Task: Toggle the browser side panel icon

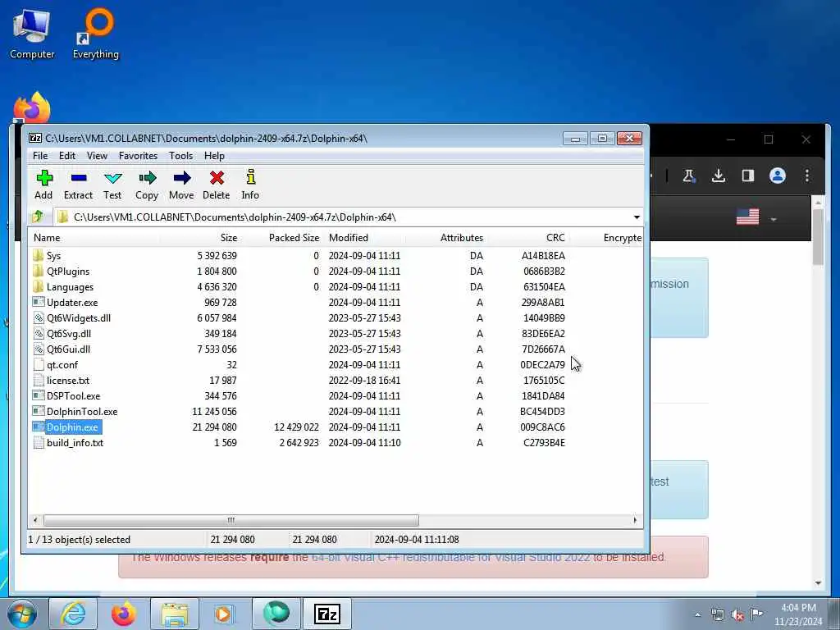Action: click(x=748, y=176)
